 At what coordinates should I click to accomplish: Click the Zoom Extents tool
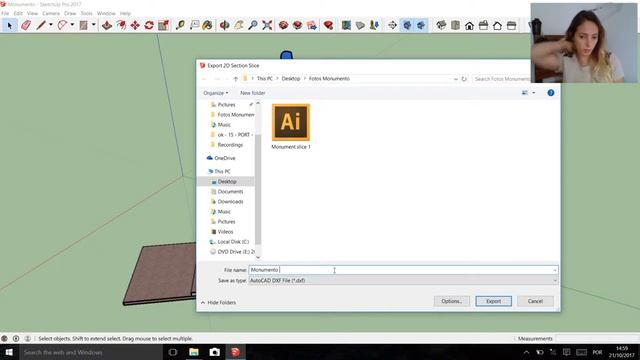pos(267,26)
